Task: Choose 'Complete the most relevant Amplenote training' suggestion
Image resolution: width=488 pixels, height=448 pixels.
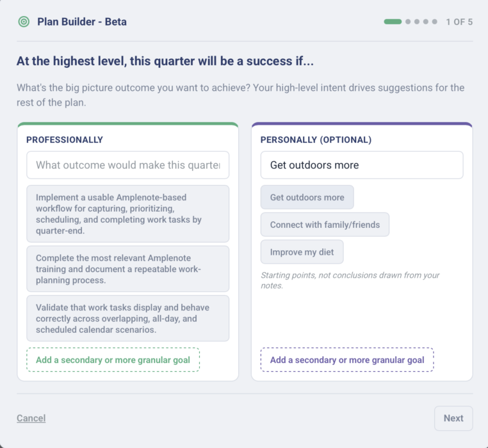Action: click(128, 269)
